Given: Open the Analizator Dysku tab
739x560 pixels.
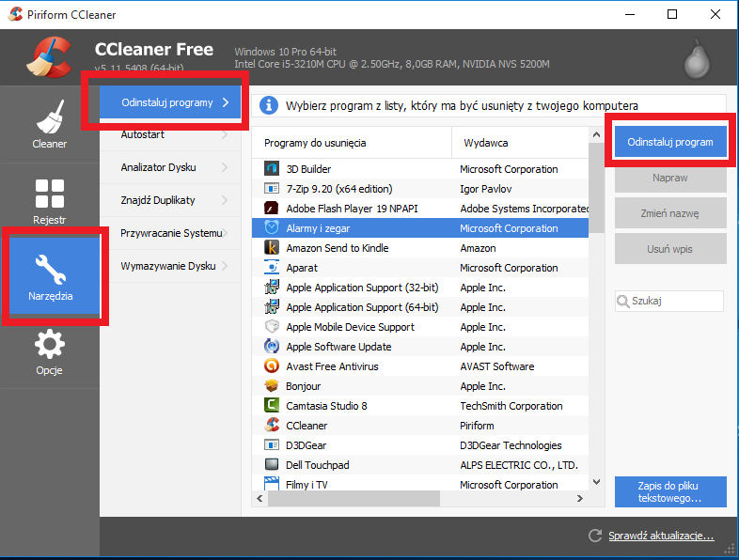Looking at the screenshot, I should coord(170,167).
